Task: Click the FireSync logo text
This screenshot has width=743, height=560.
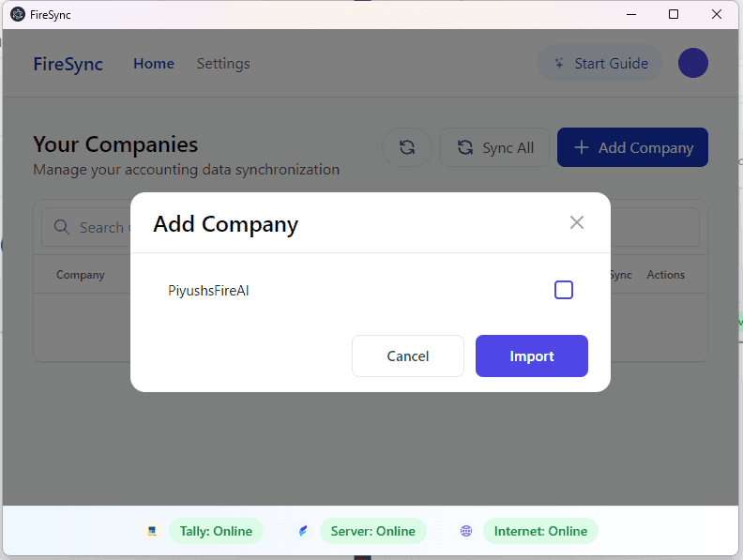Action: pyautogui.click(x=68, y=64)
